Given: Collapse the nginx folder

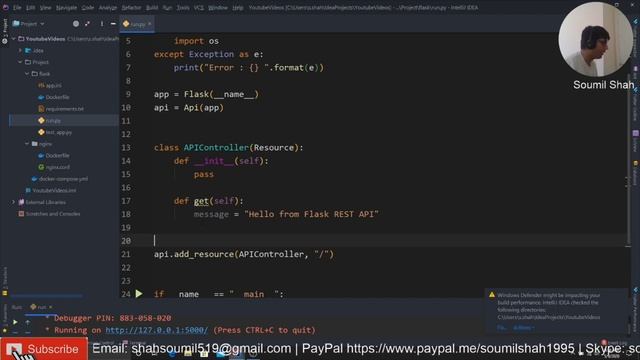Looking at the screenshot, I should 27,144.
